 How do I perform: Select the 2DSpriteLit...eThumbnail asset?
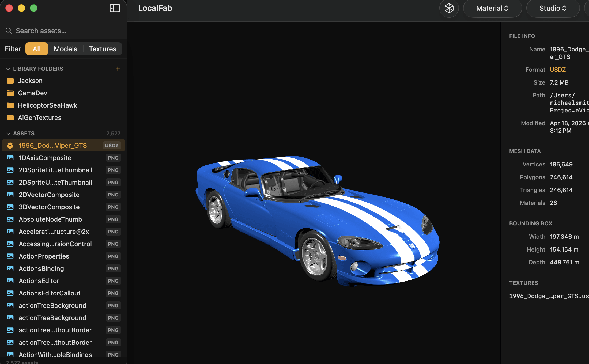coord(63,170)
